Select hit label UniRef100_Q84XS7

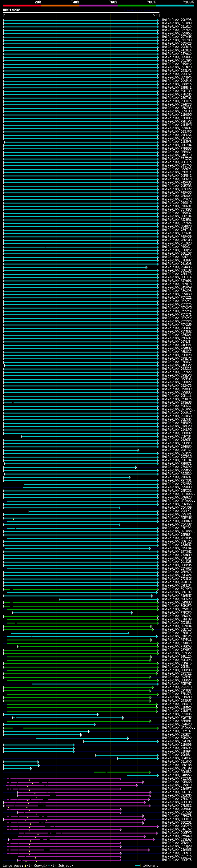point(177,758)
